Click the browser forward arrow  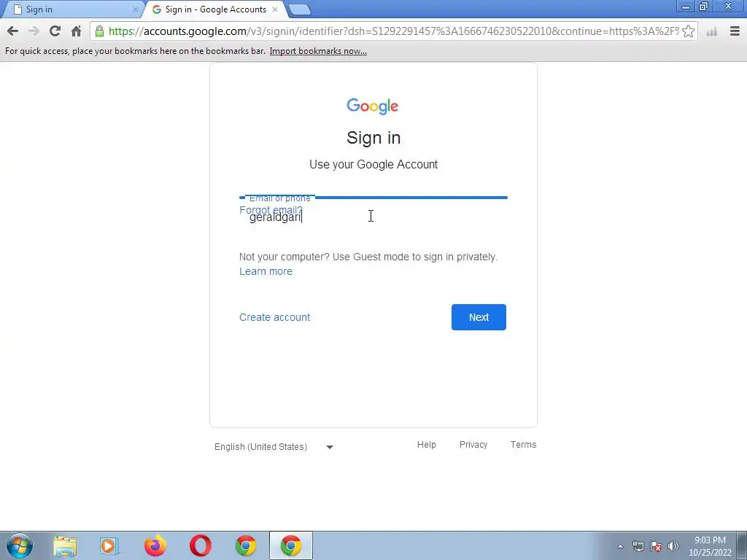click(x=34, y=31)
